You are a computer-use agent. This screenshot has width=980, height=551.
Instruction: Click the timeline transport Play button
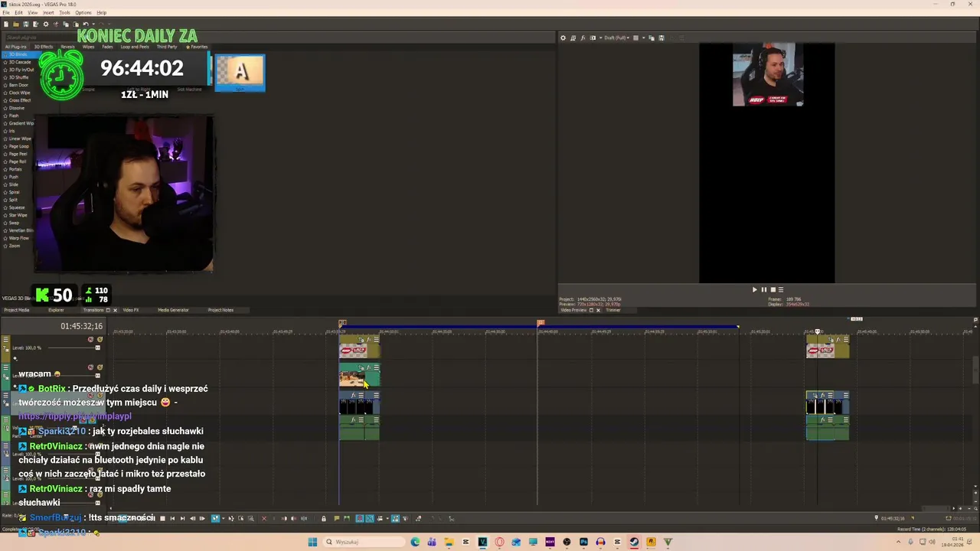[x=142, y=518]
